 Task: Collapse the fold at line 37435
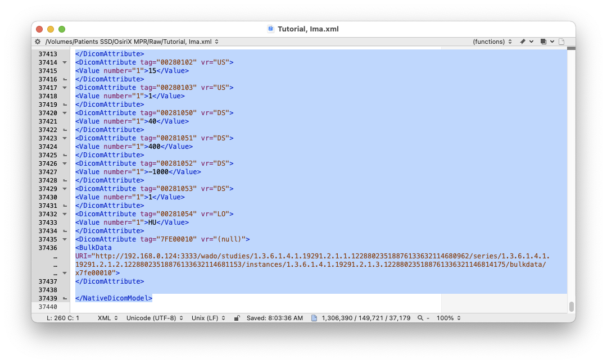click(65, 239)
